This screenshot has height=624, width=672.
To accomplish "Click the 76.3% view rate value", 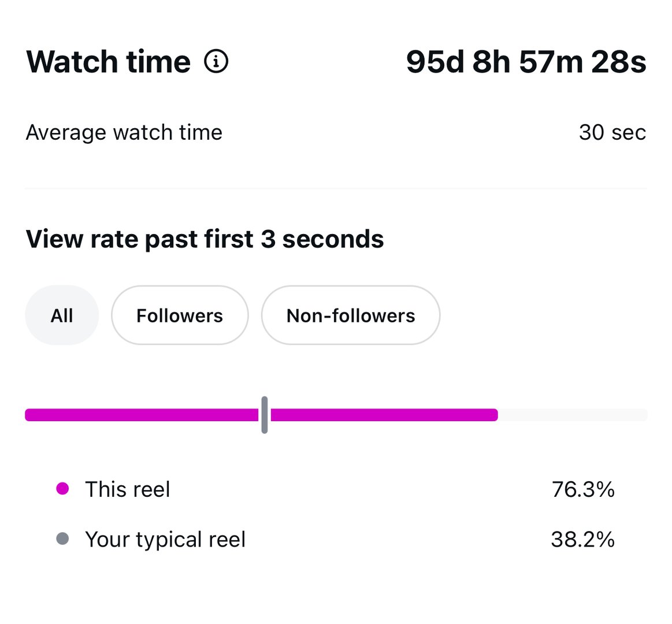I will (x=584, y=489).
